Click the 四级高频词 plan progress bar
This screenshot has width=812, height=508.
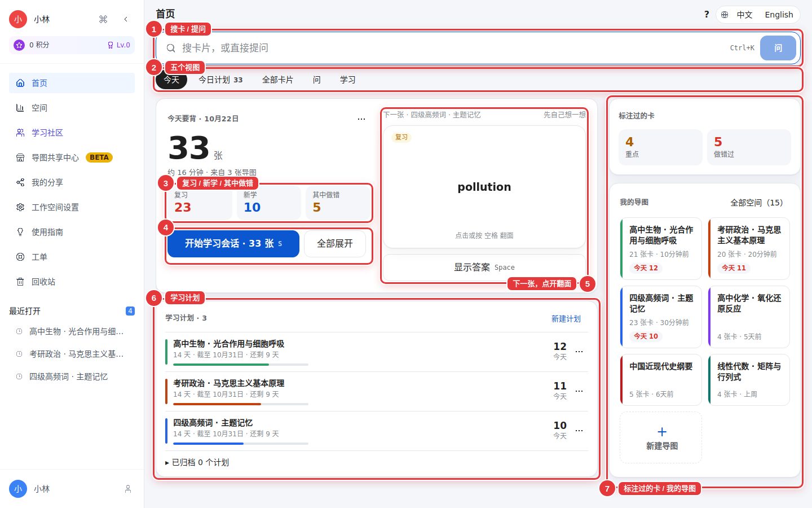click(x=241, y=444)
